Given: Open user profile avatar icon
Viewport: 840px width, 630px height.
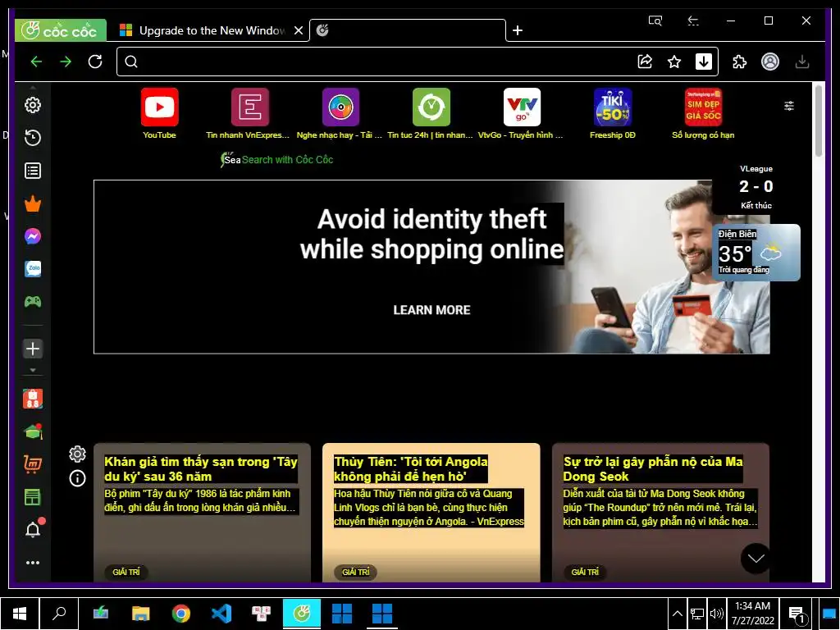Looking at the screenshot, I should [x=770, y=62].
